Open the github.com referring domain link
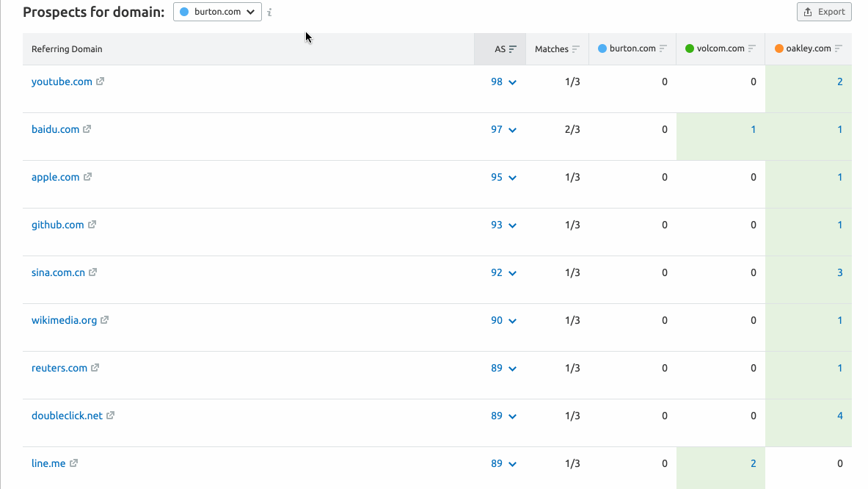The image size is (868, 489). pos(57,225)
